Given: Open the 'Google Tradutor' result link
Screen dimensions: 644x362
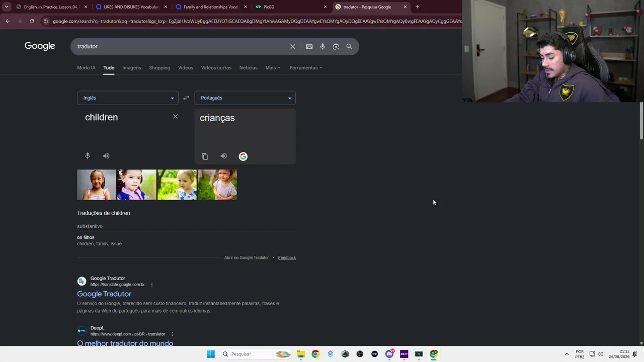Looking at the screenshot, I should tap(104, 294).
